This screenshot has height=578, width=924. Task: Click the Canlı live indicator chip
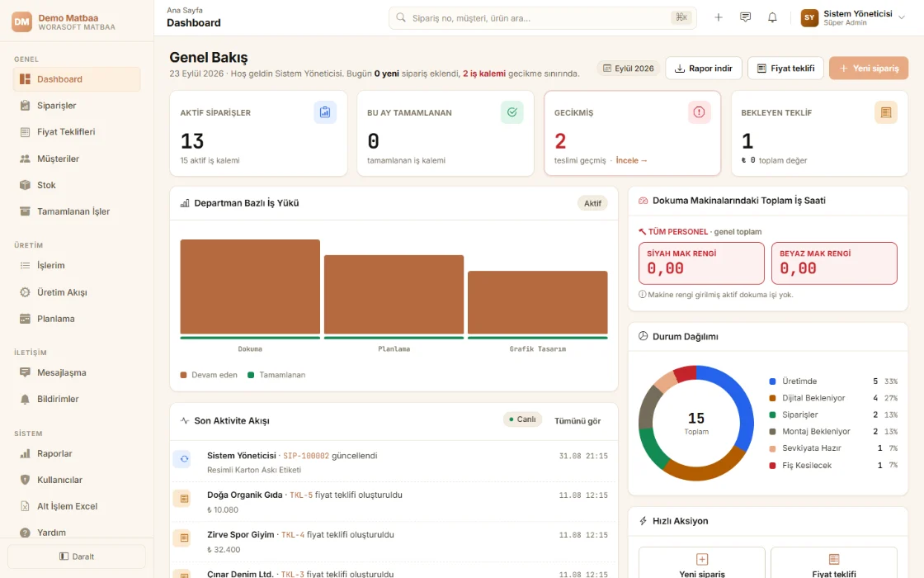pyautogui.click(x=522, y=419)
